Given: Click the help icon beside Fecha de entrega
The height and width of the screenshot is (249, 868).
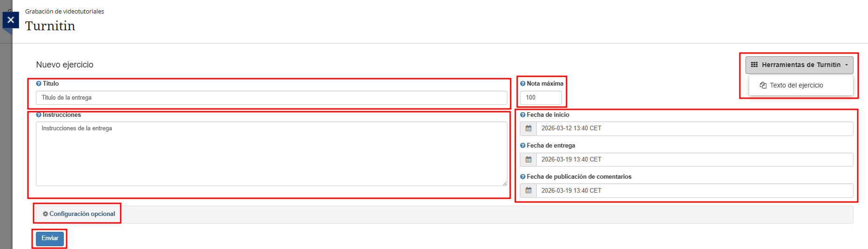Looking at the screenshot, I should click(x=523, y=146).
